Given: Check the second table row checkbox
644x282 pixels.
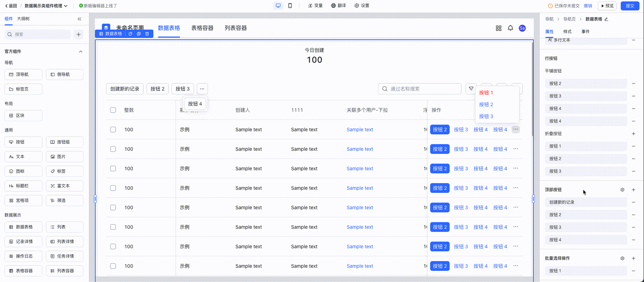Looking at the screenshot, I should pyautogui.click(x=113, y=149).
